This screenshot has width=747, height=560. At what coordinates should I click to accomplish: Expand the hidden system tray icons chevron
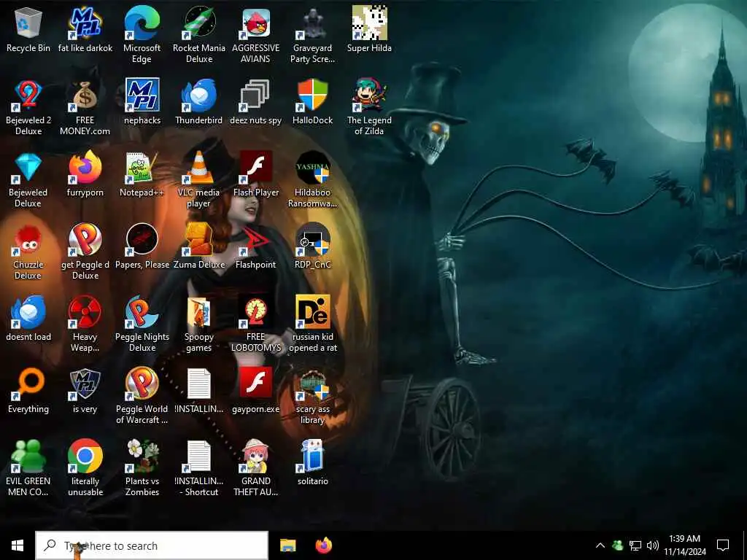pos(600,545)
